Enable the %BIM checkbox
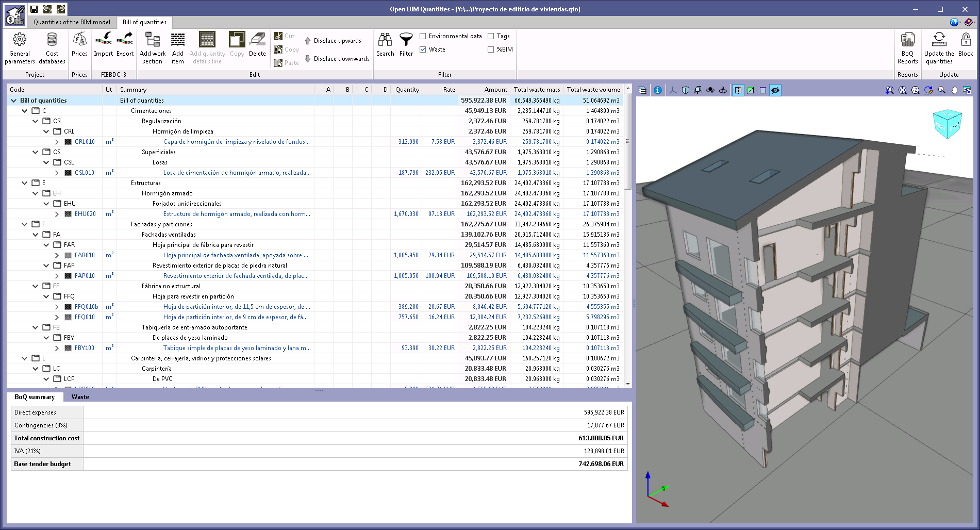 click(x=491, y=49)
